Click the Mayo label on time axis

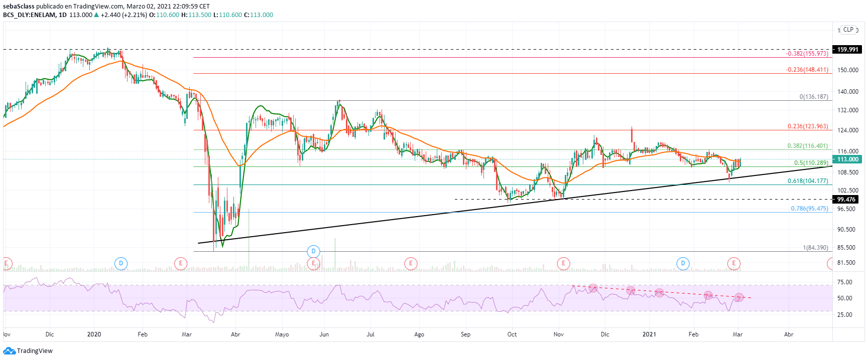(282, 334)
